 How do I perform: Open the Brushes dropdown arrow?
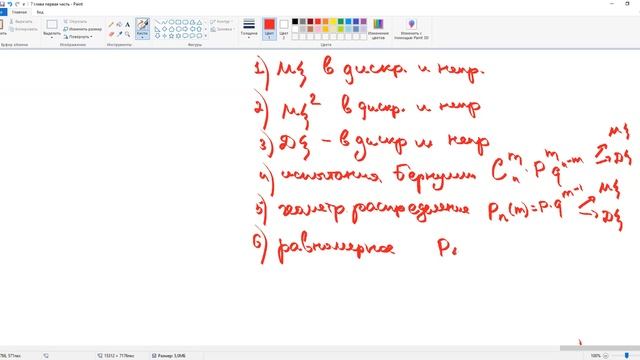point(142,37)
